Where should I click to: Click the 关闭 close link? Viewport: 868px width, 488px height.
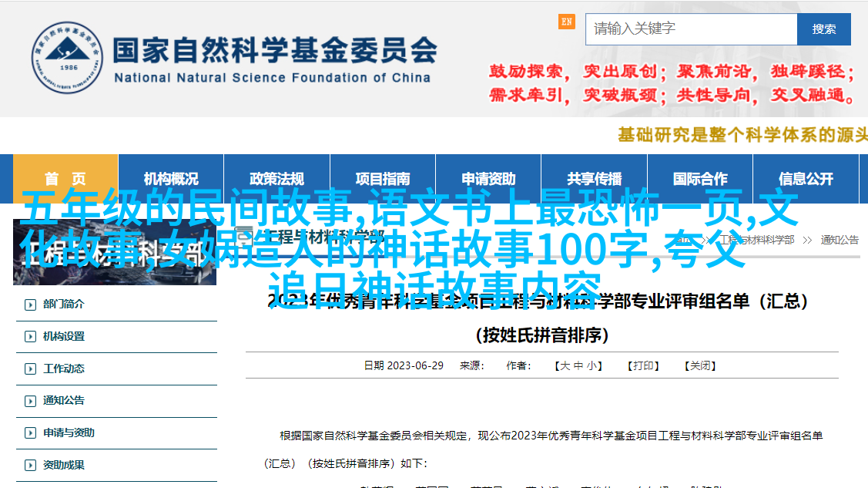pyautogui.click(x=701, y=366)
